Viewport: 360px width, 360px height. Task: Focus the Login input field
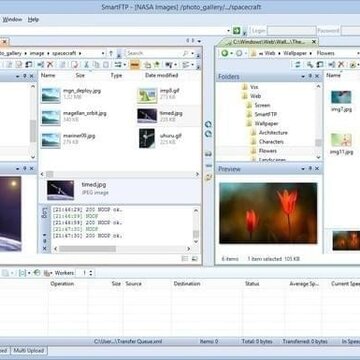(x=292, y=31)
